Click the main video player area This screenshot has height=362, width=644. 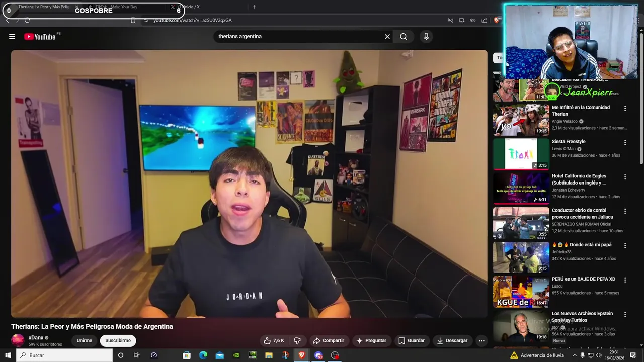[249, 184]
